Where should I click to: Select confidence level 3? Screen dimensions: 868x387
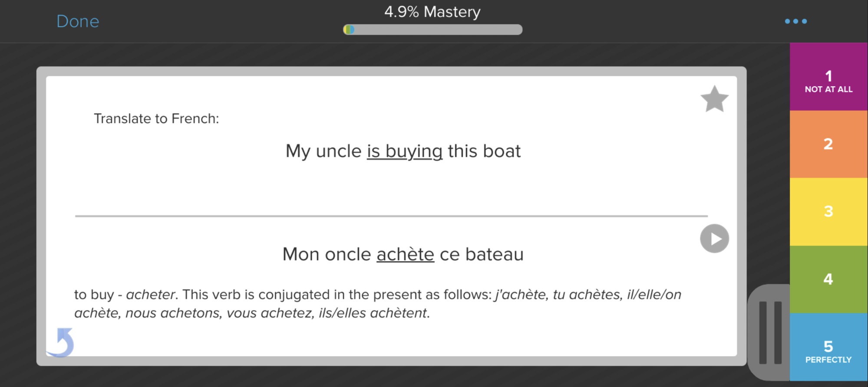[828, 212]
